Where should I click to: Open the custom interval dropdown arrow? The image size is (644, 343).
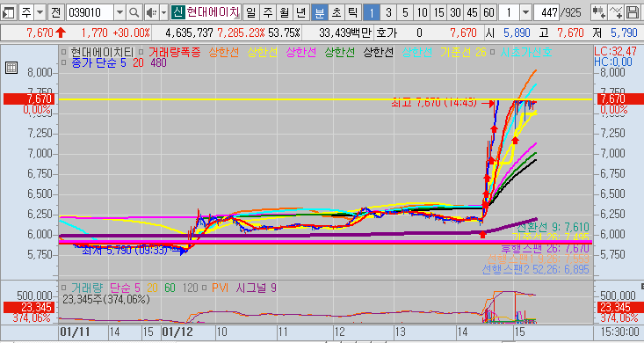click(525, 12)
